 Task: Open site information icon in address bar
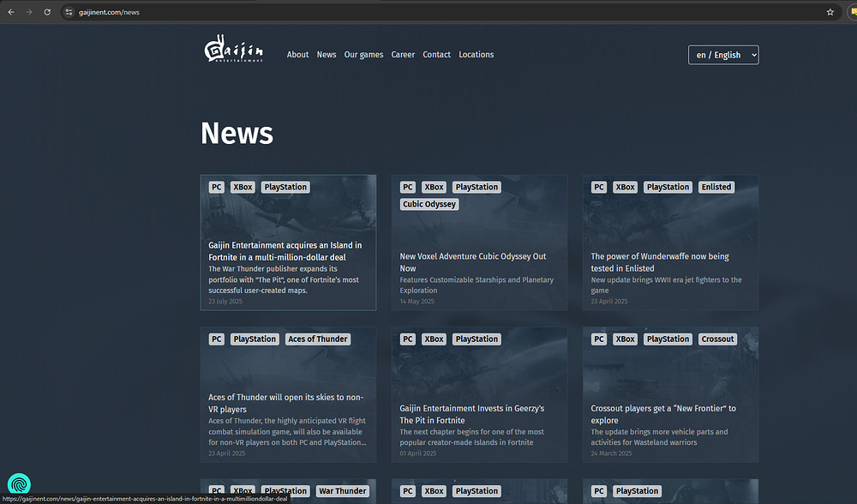tap(69, 12)
